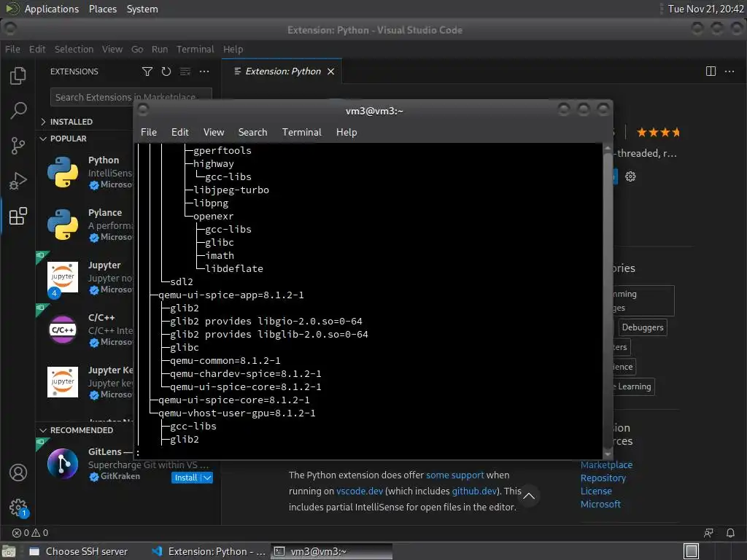Open the Python extension settings gear

(x=630, y=176)
